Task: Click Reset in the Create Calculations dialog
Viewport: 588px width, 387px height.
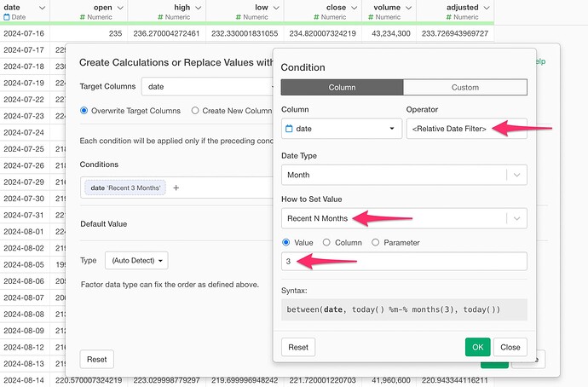Action: pos(97,359)
